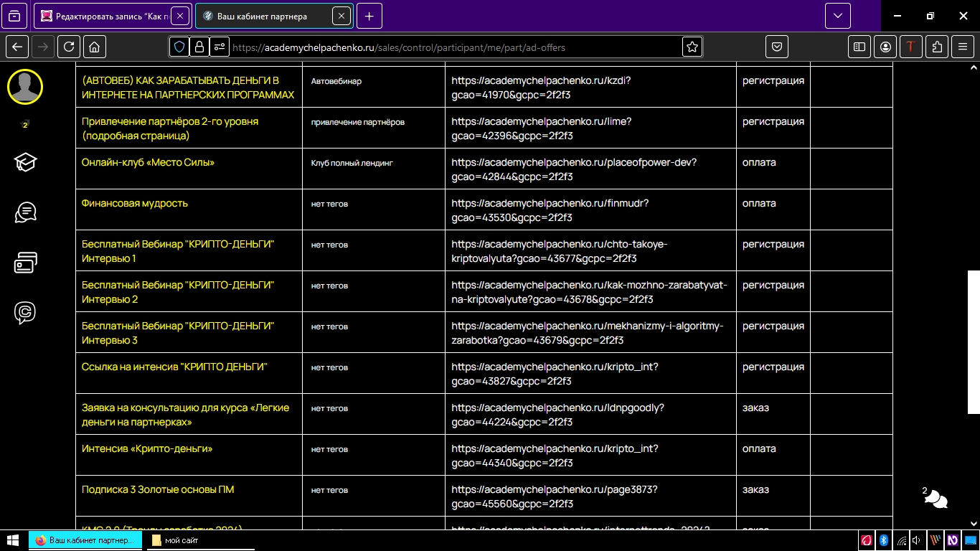
Task: Expand the list all tabs dropdown
Action: coord(837,16)
